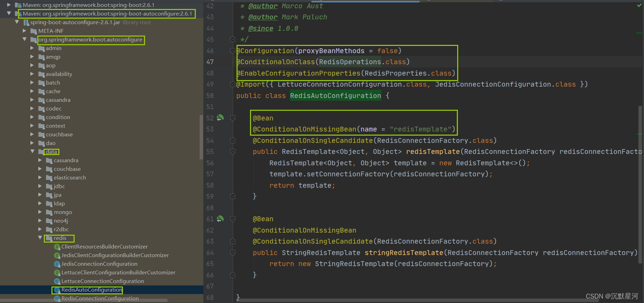This screenshot has width=644, height=303.
Task: Click the LettuceClientConfigurationBuilderCustomizer interface icon
Action: (57, 273)
